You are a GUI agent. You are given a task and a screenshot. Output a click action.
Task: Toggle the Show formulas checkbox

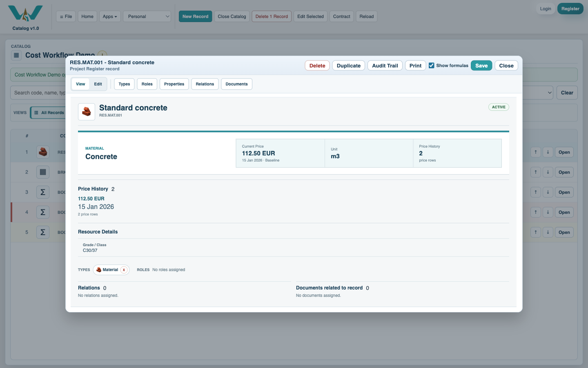432,65
